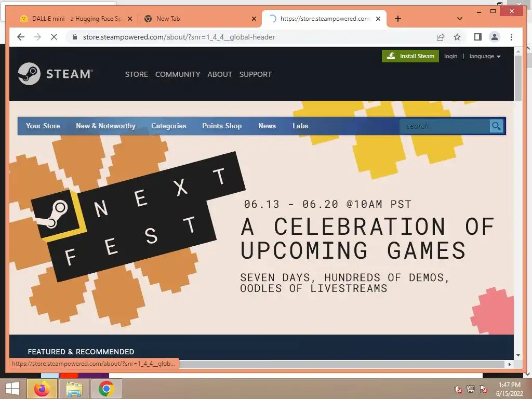Open Chrome side panel icon
This screenshot has width=532, height=399.
(478, 37)
